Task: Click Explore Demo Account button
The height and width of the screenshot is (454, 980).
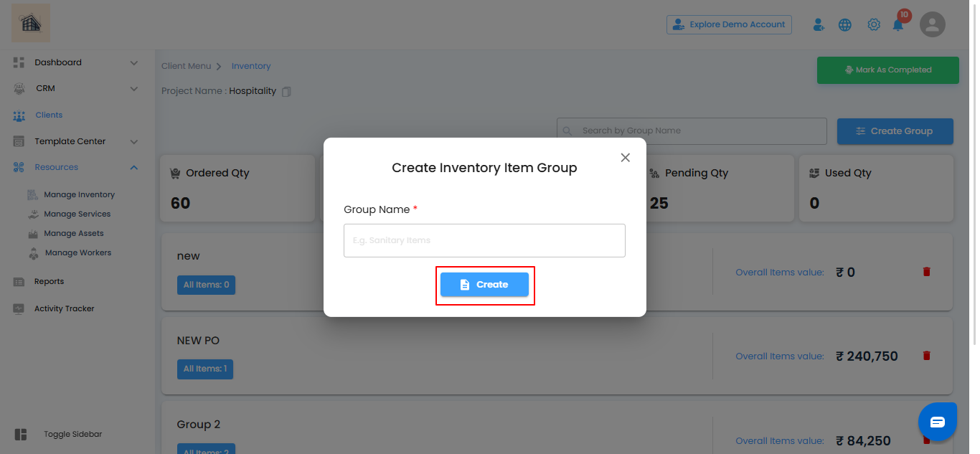Action: [x=729, y=24]
